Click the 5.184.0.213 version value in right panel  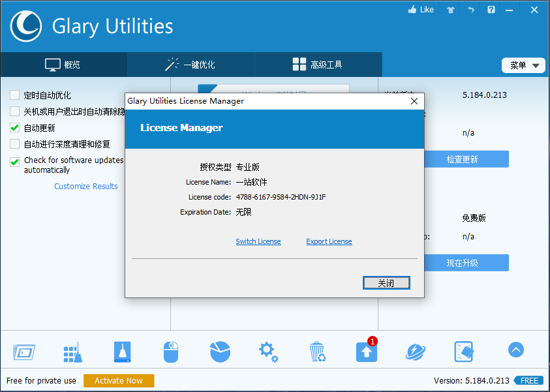(x=484, y=95)
